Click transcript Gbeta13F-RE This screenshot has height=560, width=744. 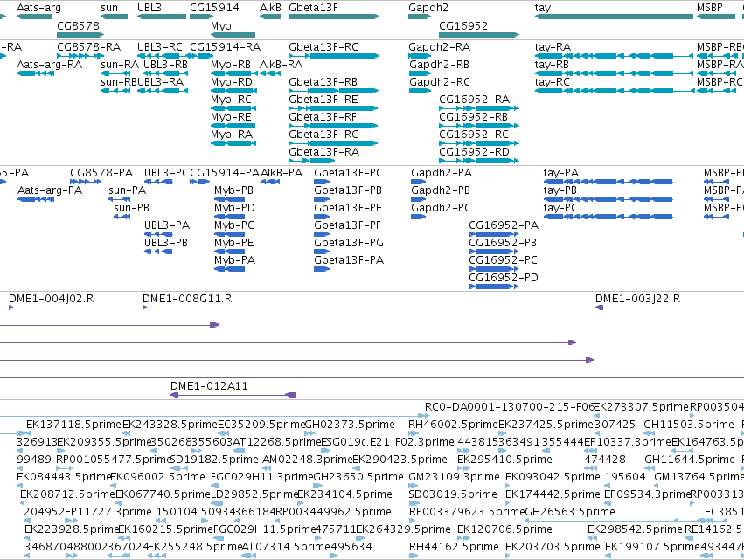point(323,100)
